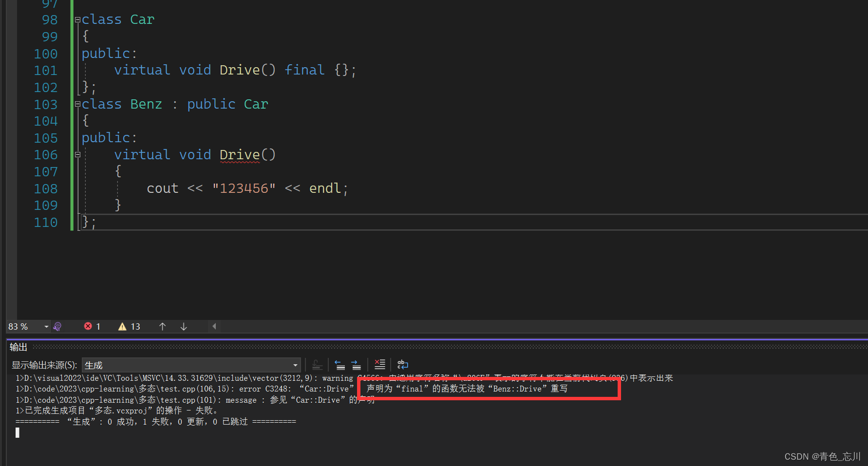Go to next issue with down arrow
Viewport: 868px width, 466px height.
click(184, 326)
